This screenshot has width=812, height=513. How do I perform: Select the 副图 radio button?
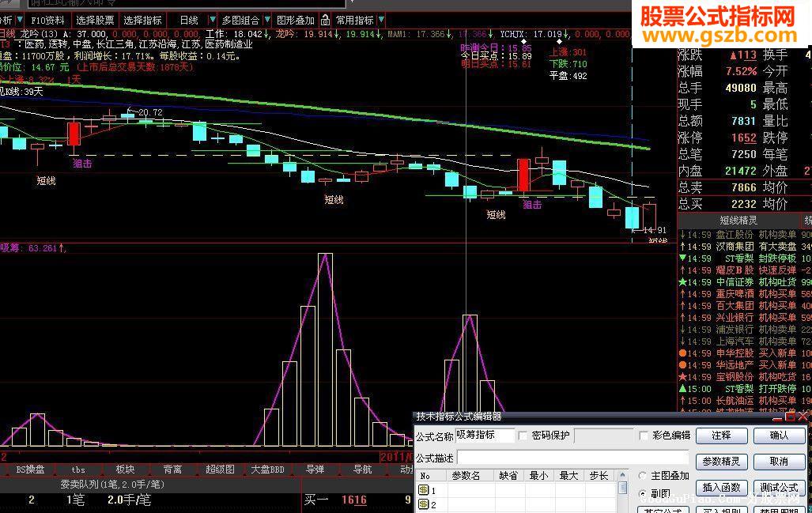point(644,494)
